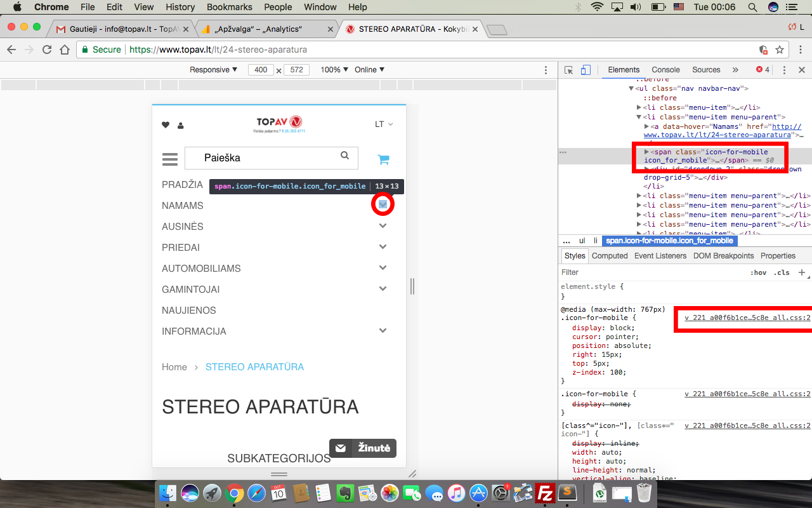Screen dimensions: 812x508
Task: Click the search magnifier icon in Paieška field
Action: tap(344, 156)
